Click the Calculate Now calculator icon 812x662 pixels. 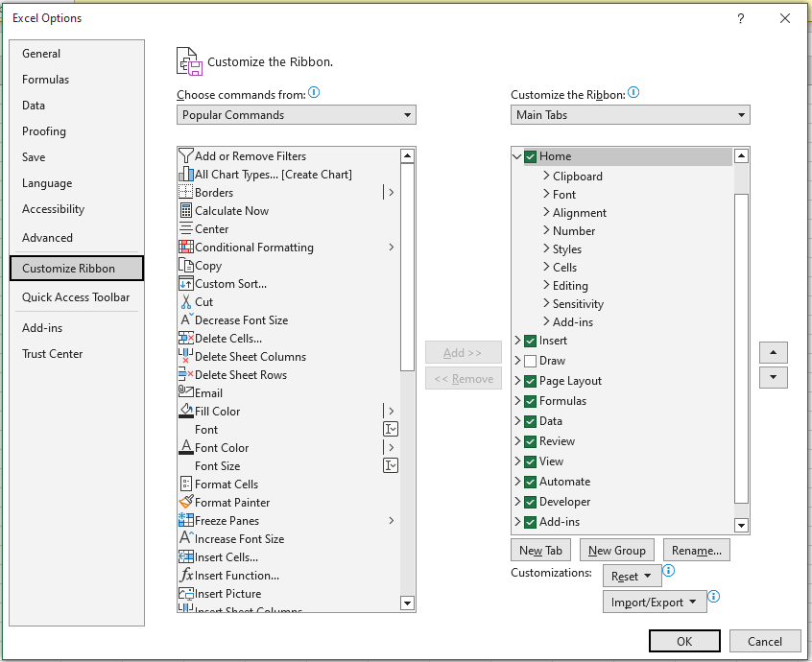(186, 211)
